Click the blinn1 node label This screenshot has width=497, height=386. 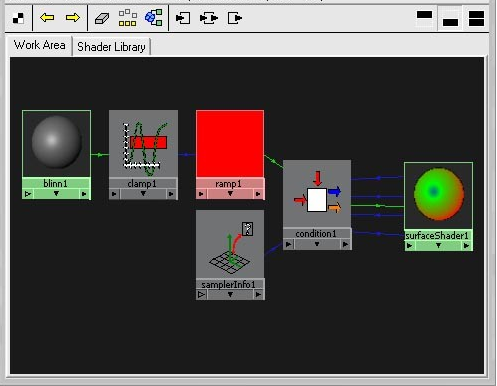(x=56, y=183)
